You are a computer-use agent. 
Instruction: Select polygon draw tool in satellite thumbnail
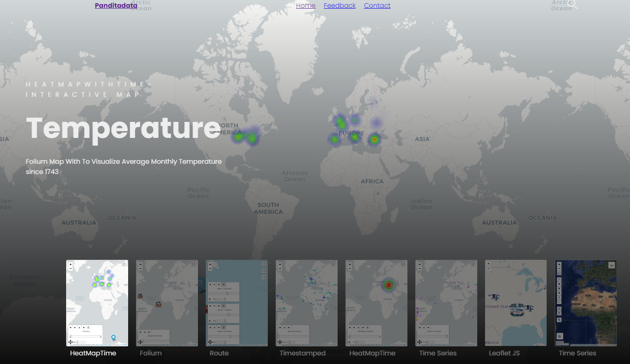click(x=559, y=284)
